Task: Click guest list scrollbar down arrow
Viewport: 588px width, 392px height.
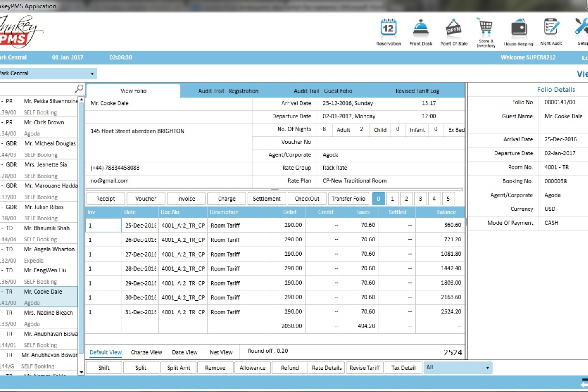Action: (81, 372)
